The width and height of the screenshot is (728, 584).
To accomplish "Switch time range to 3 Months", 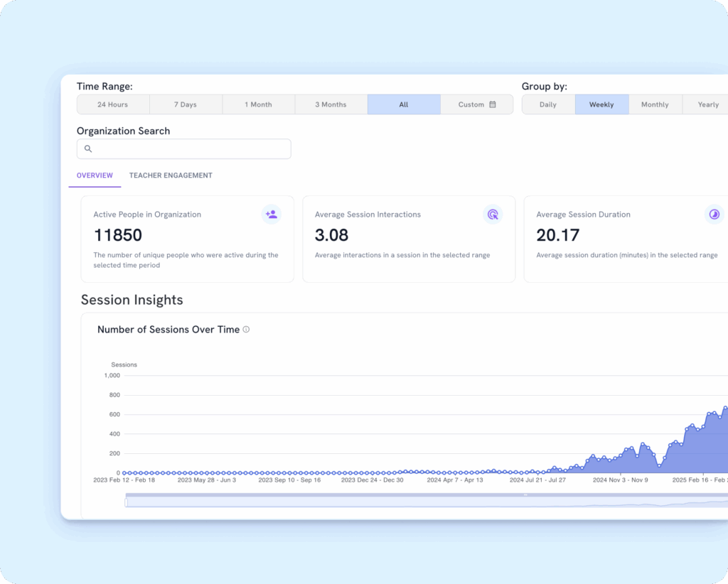I will (x=331, y=104).
